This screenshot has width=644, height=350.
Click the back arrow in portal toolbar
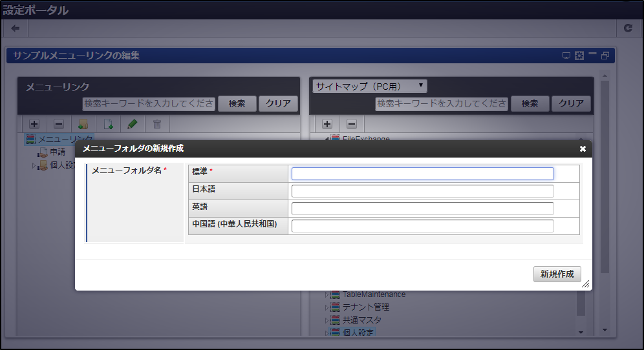pos(16,28)
